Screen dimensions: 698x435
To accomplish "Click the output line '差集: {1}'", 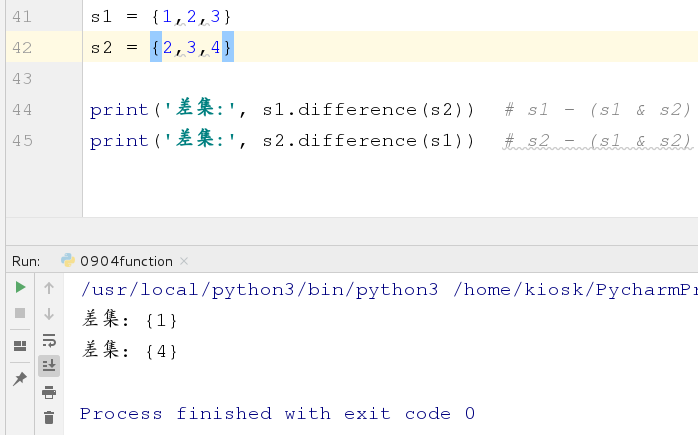I will (x=130, y=320).
